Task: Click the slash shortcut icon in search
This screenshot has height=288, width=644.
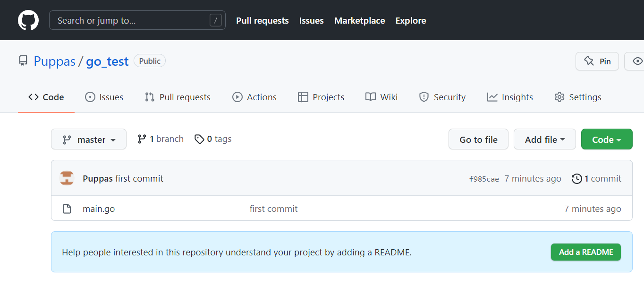Action: coord(216,20)
